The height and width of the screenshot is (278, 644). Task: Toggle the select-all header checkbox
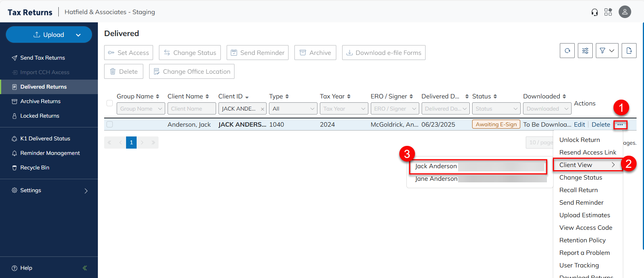[110, 103]
